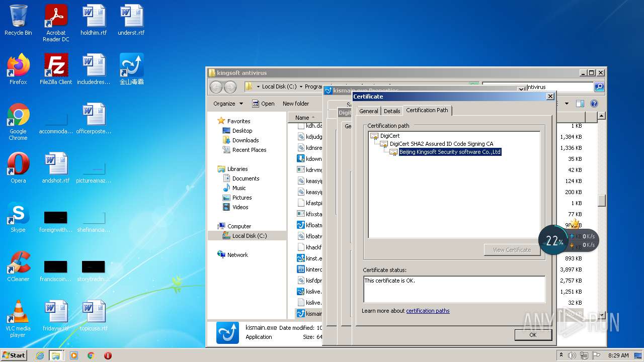The width and height of the screenshot is (644, 362).
Task: Create a New folder in Explorer
Action: [296, 104]
